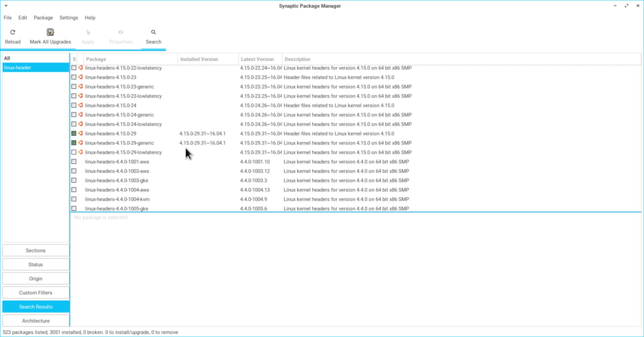Open the Settings menu
This screenshot has height=337, width=644.
[69, 18]
